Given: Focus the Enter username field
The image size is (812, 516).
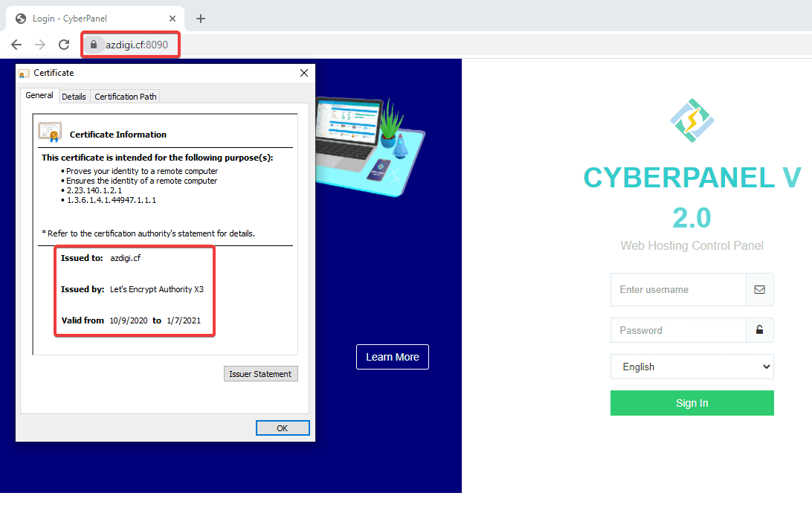Looking at the screenshot, I should click(x=678, y=290).
